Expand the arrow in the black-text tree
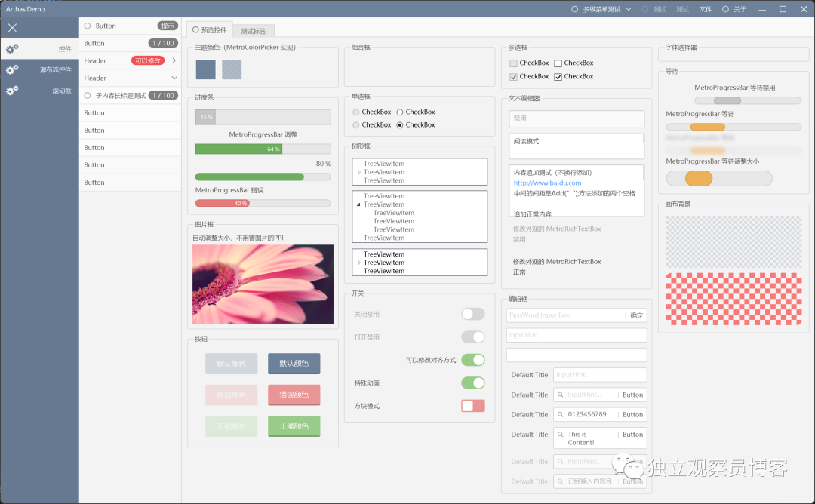Screen dimensions: 815x504 click(x=358, y=263)
